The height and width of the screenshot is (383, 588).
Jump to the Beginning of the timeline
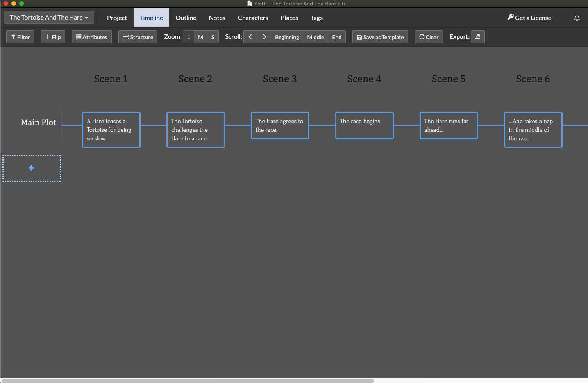tap(287, 37)
